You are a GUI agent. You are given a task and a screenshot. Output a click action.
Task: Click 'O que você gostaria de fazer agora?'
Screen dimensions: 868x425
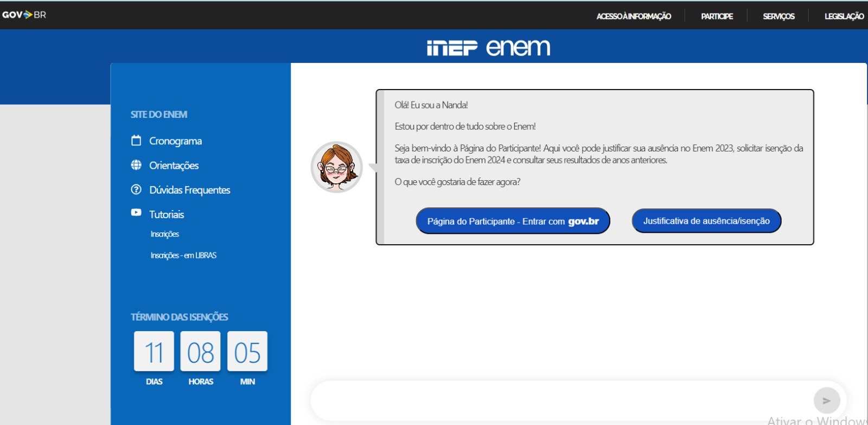coord(457,182)
